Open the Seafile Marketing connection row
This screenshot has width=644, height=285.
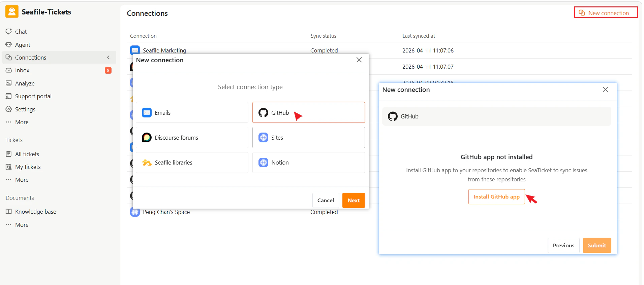379,50
